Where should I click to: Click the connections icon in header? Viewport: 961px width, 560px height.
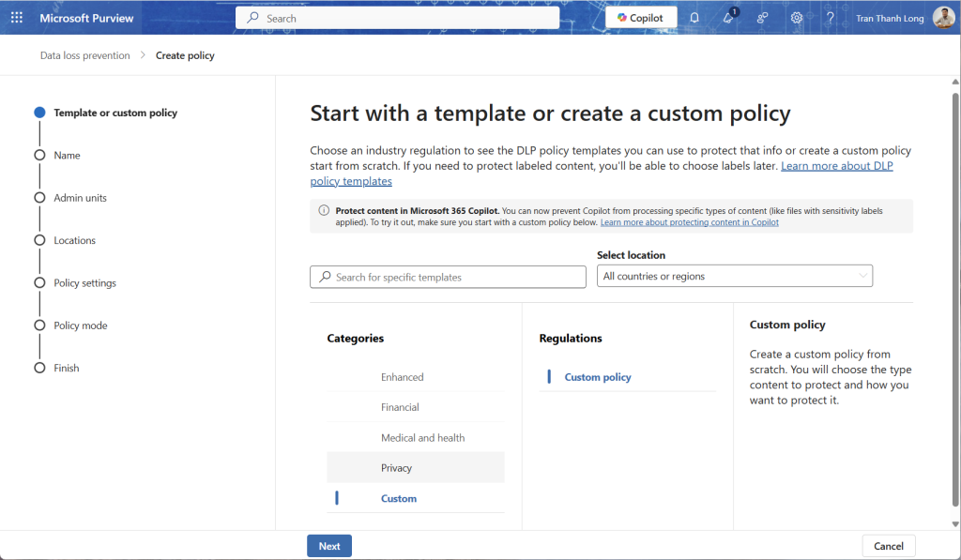point(762,18)
